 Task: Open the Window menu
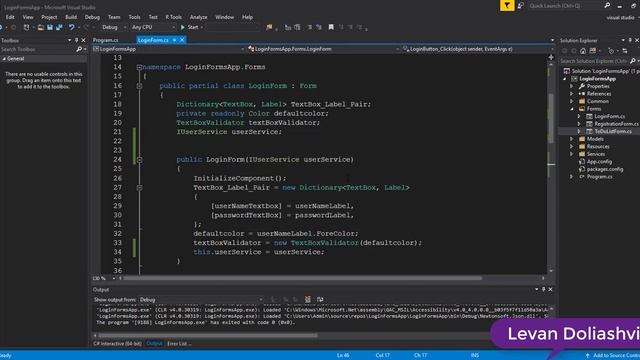click(x=224, y=17)
